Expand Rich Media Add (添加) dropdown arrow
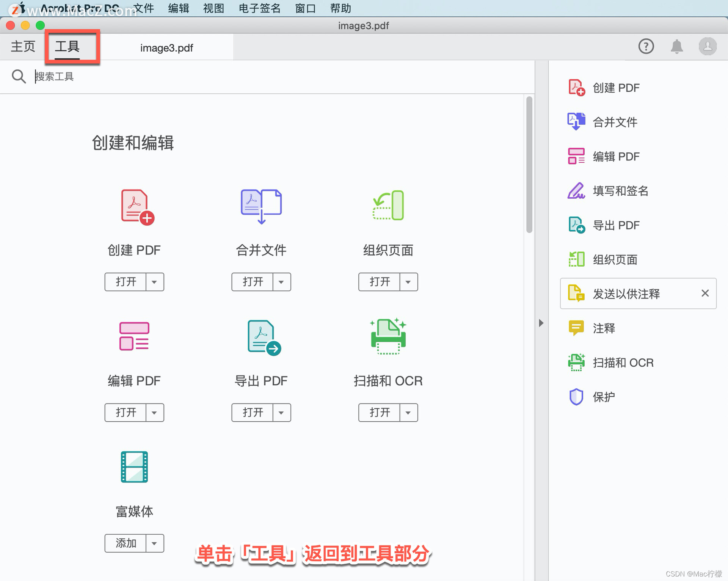Image resolution: width=728 pixels, height=581 pixels. [x=154, y=543]
